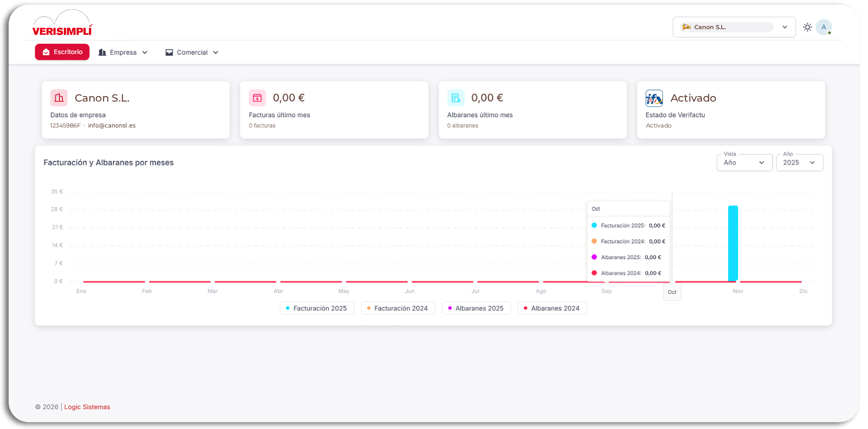
Task: Toggle the light/dark theme sun icon
Action: click(x=807, y=27)
